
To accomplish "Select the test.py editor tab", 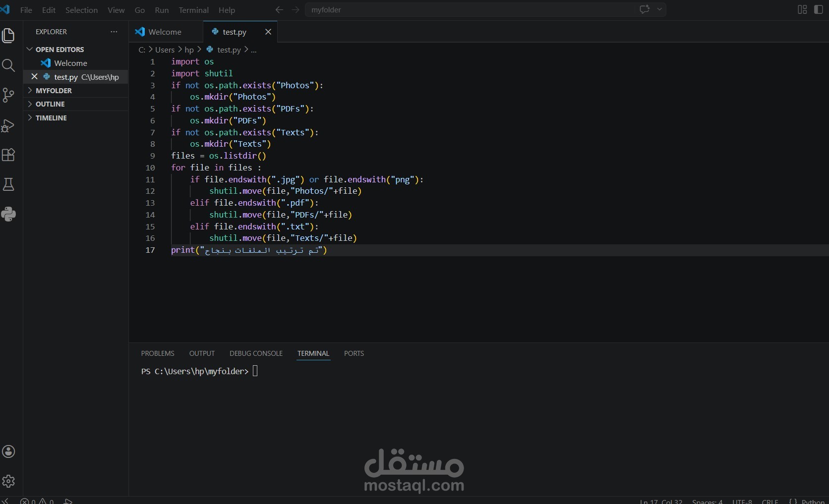I will click(x=235, y=32).
